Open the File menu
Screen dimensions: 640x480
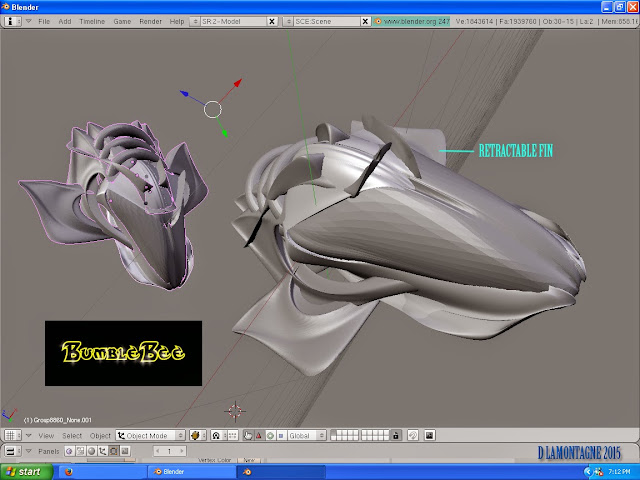click(x=44, y=21)
